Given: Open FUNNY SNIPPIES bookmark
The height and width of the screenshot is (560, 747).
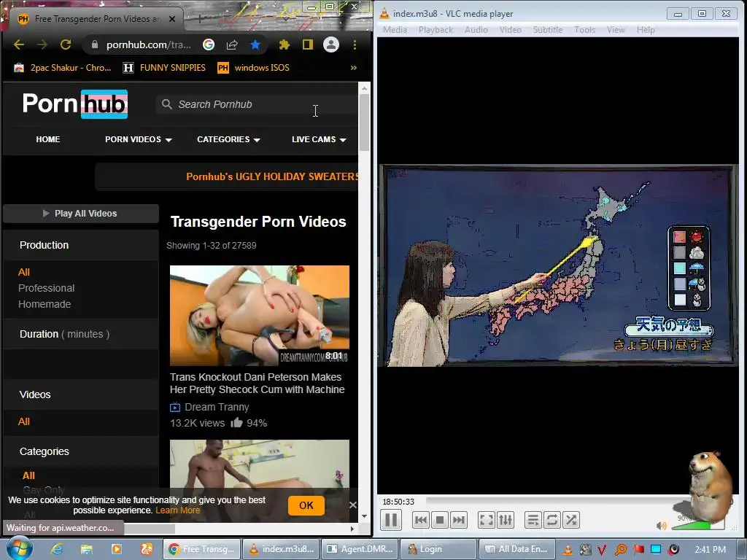Looking at the screenshot, I should pos(164,68).
